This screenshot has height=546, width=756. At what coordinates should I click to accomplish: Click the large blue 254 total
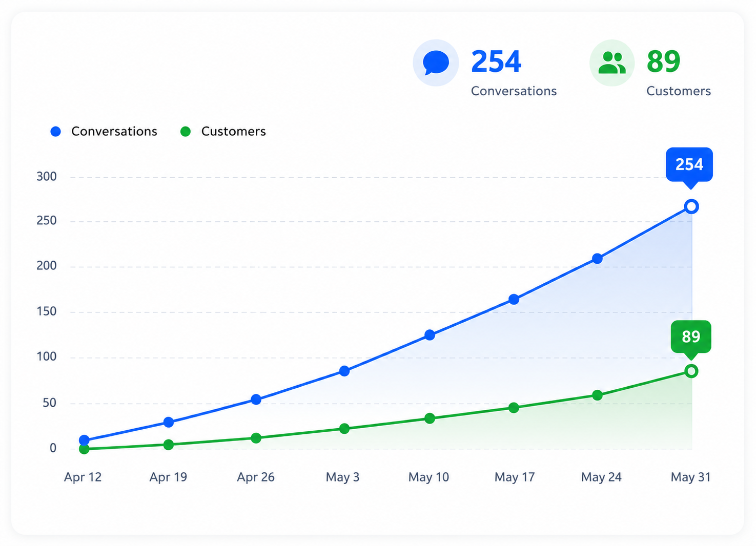496,61
